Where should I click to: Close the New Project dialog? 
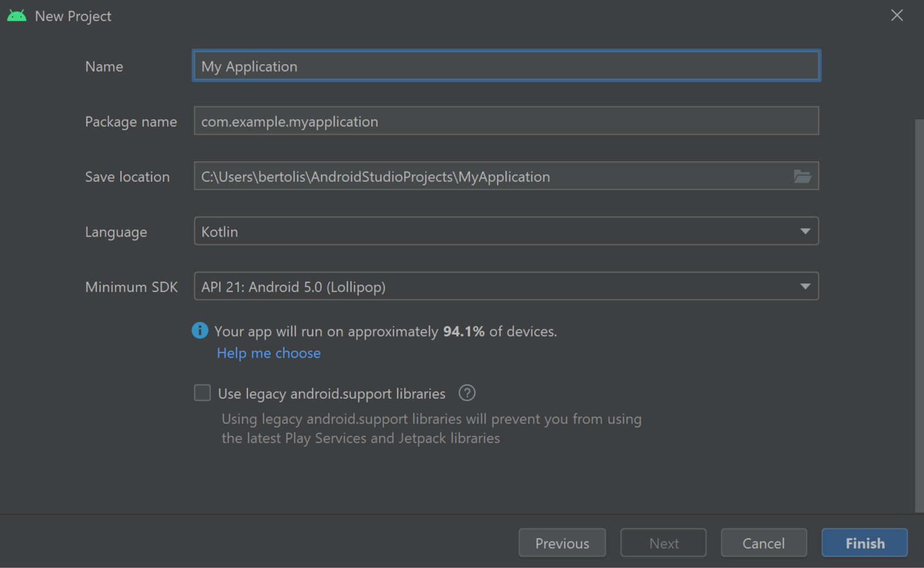tap(897, 16)
